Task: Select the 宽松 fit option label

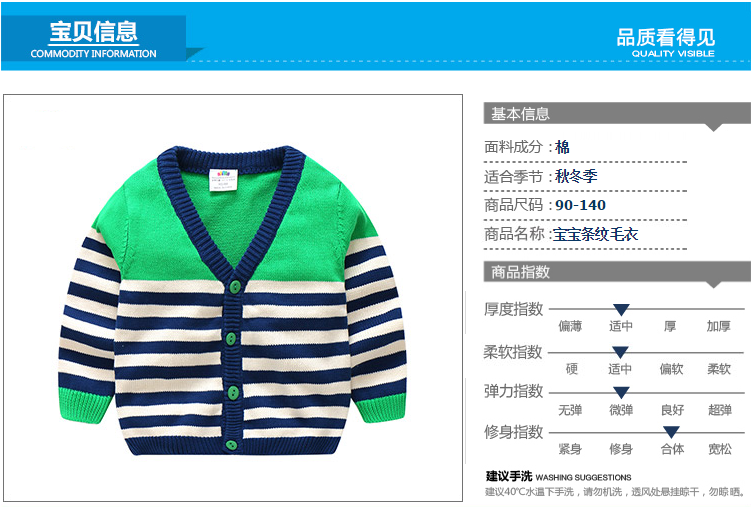Action: pos(720,449)
